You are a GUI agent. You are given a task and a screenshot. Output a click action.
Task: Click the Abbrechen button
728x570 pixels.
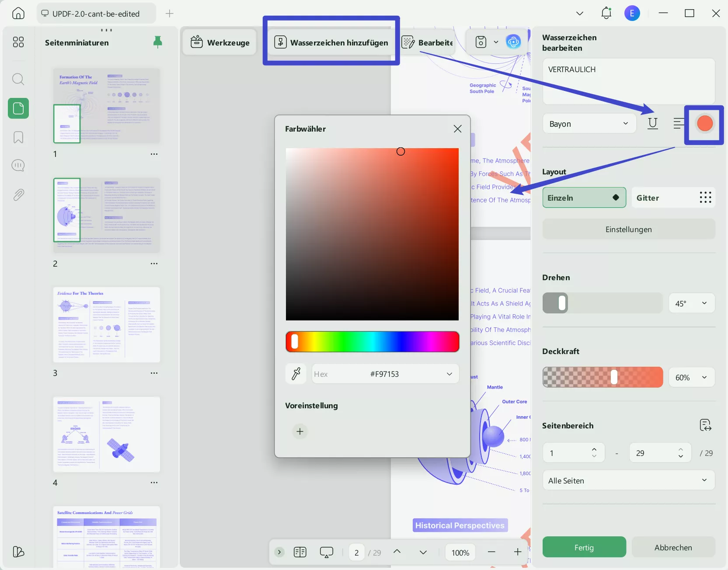click(x=673, y=547)
